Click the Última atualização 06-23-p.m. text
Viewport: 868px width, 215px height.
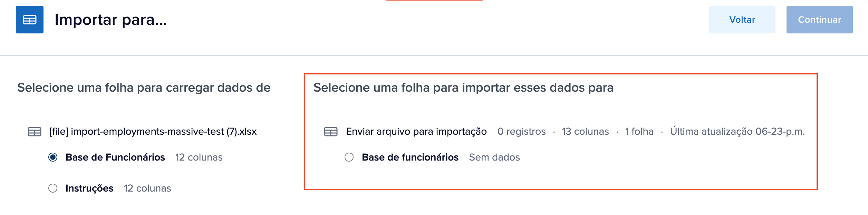(x=737, y=132)
